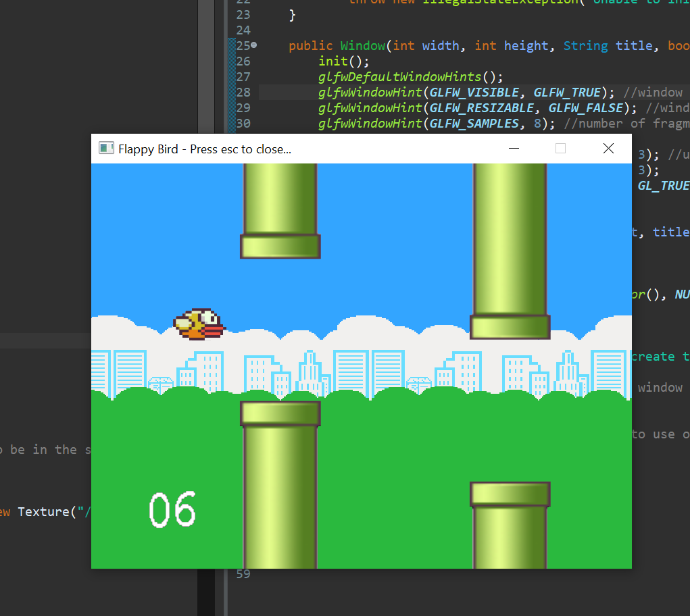Click the bottom-right pipe in the game
The image size is (690, 616).
(x=510, y=534)
